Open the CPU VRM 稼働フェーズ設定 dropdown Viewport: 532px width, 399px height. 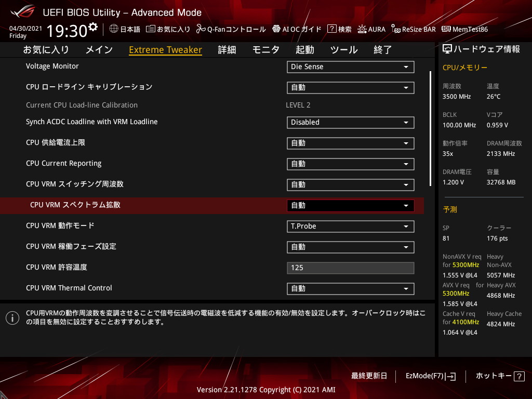point(351,247)
